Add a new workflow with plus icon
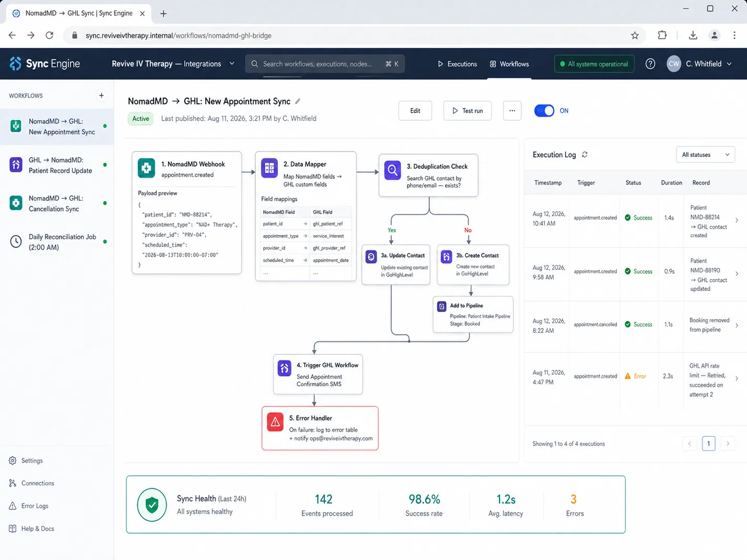 click(101, 95)
